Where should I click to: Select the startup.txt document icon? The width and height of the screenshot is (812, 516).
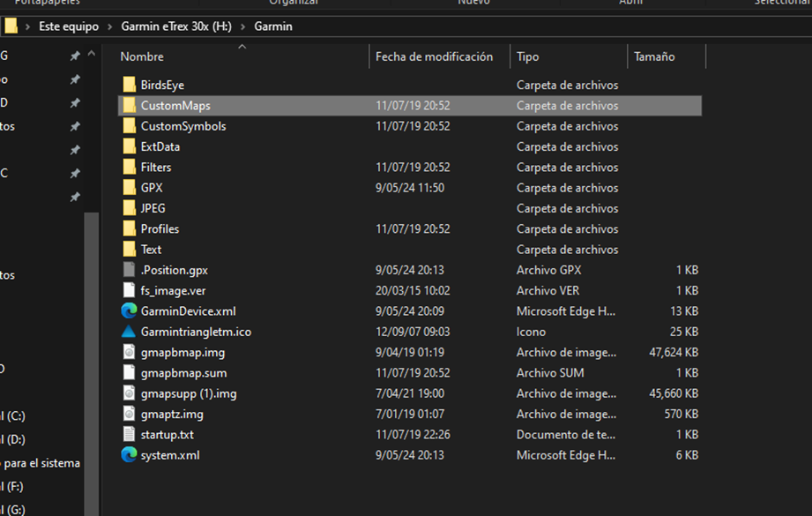point(129,434)
